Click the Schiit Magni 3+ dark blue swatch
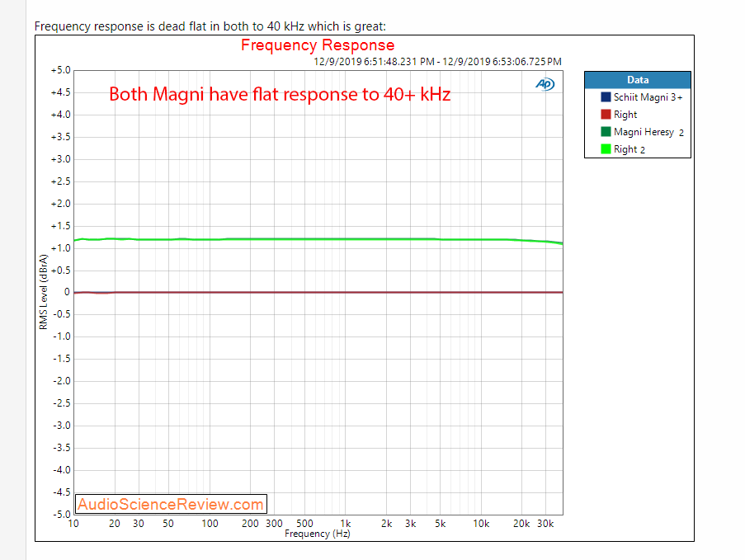The width and height of the screenshot is (745, 560). (x=606, y=96)
